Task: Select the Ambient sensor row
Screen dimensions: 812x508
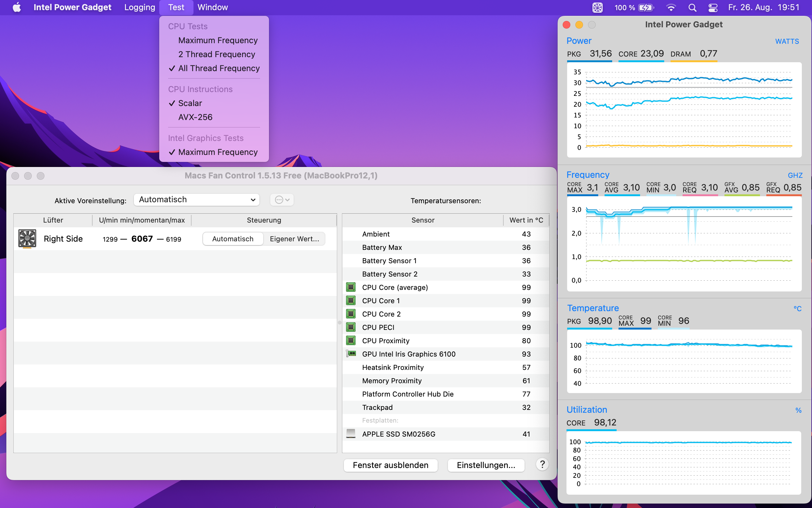Action: (x=446, y=234)
